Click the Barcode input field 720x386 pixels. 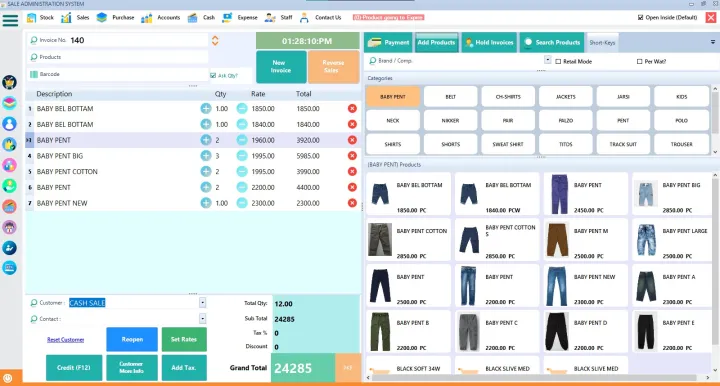[x=118, y=74]
